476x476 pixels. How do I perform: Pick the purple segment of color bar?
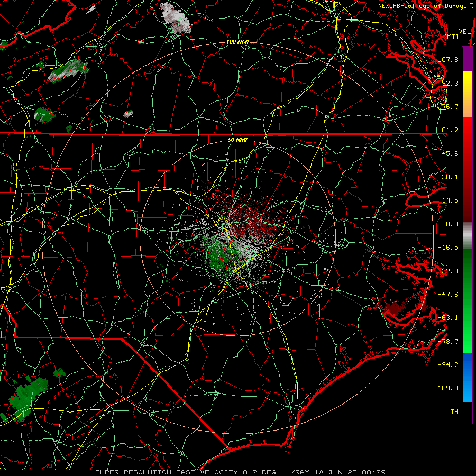pyautogui.click(x=467, y=59)
